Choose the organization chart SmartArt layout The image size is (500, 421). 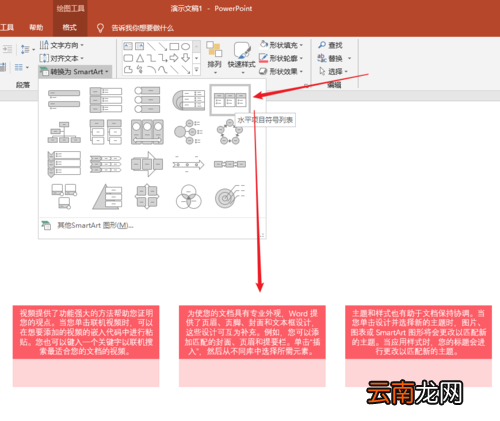pos(64,132)
